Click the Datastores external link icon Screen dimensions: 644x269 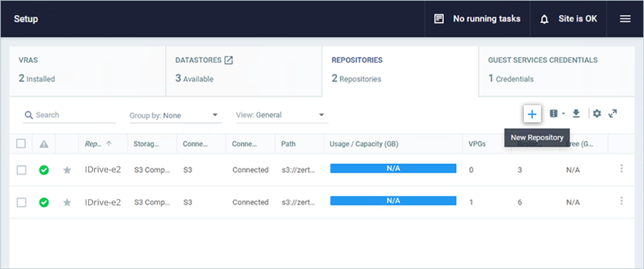point(228,60)
